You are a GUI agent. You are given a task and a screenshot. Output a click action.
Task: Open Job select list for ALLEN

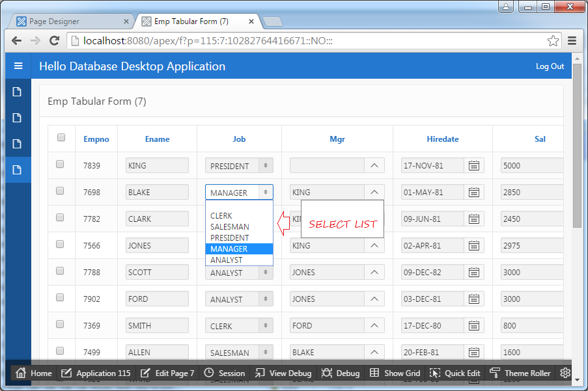tap(239, 352)
